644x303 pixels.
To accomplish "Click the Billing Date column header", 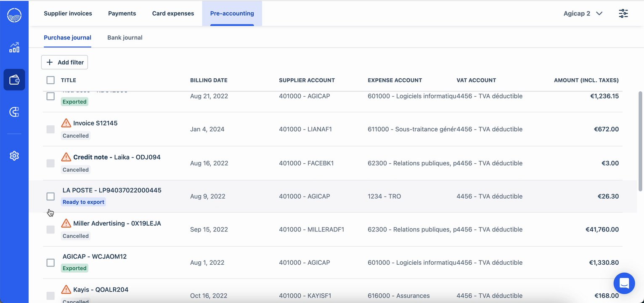I will [209, 80].
